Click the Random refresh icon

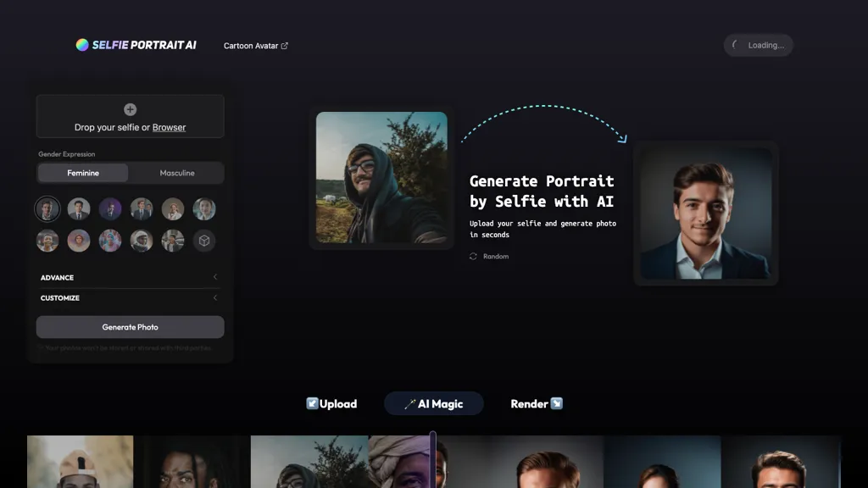pyautogui.click(x=473, y=256)
